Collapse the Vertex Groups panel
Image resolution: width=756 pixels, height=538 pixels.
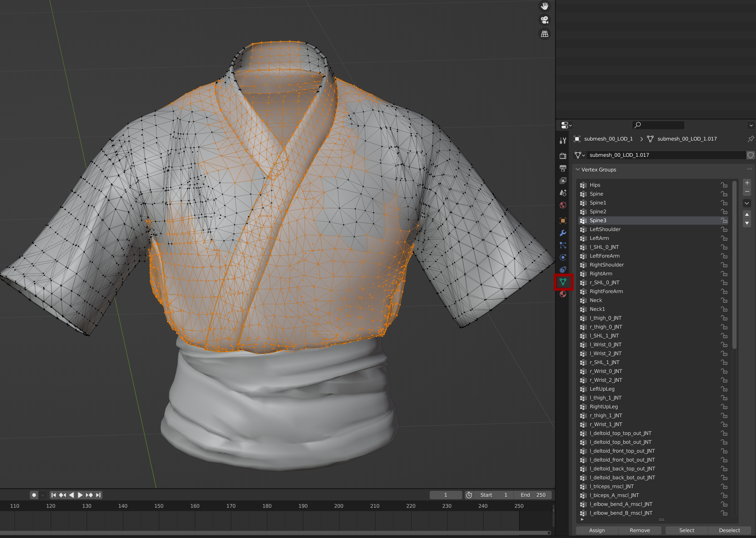click(x=578, y=170)
